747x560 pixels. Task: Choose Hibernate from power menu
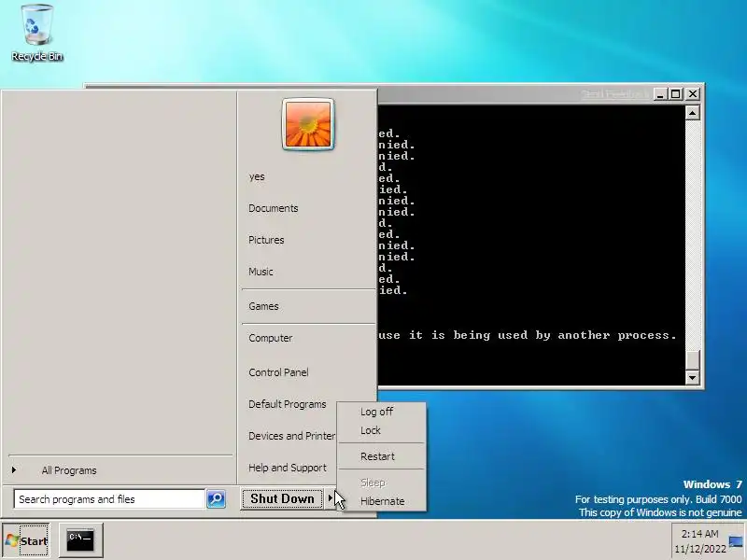coord(382,501)
